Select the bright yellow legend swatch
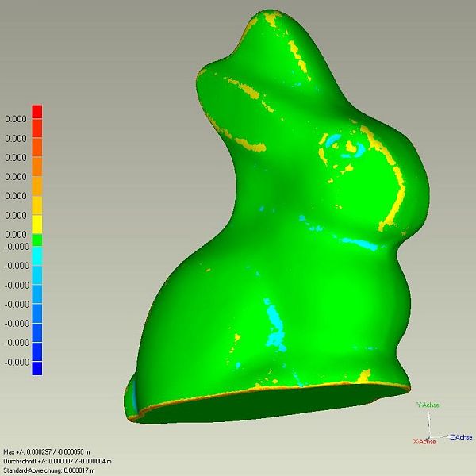476x476 pixels. pyautogui.click(x=36, y=224)
